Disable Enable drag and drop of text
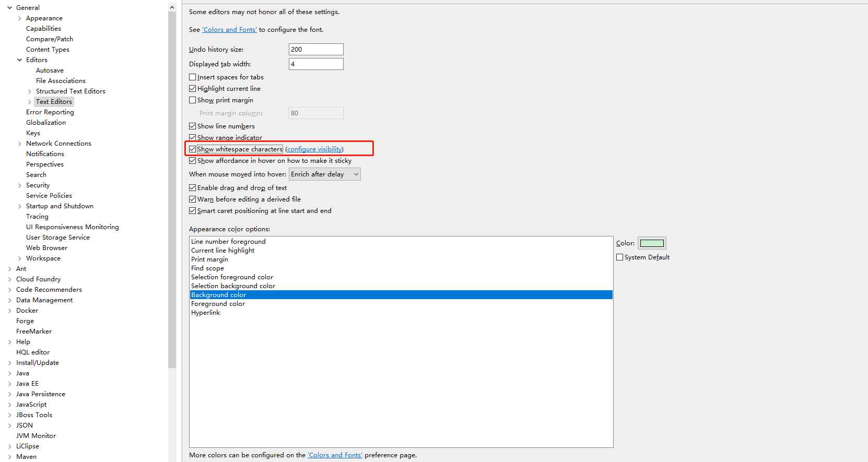 coord(192,188)
